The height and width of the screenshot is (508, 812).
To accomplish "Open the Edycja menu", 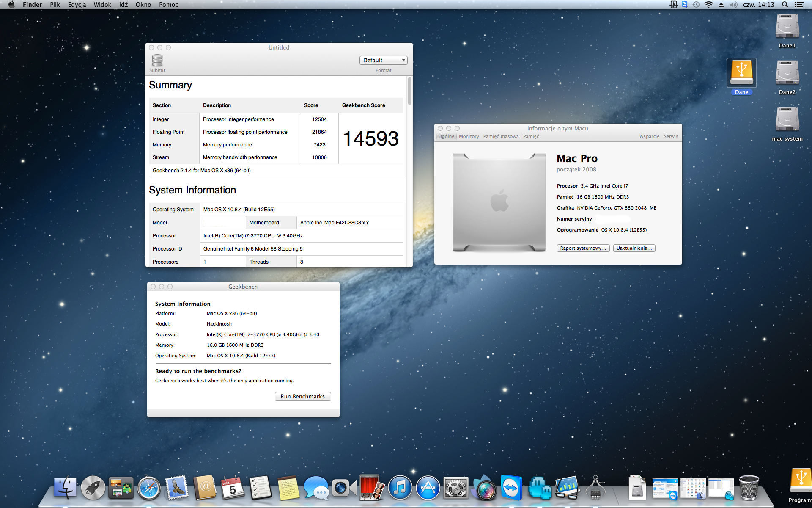I will click(x=77, y=5).
